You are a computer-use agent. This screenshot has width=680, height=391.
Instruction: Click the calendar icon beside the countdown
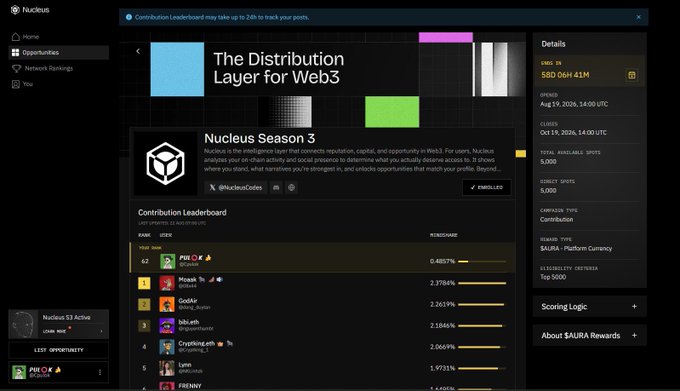click(632, 75)
